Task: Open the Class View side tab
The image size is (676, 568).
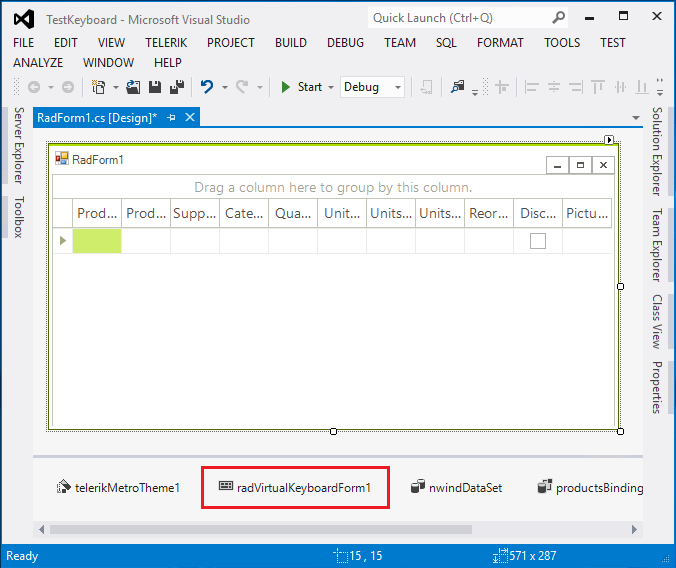Action: 657,322
